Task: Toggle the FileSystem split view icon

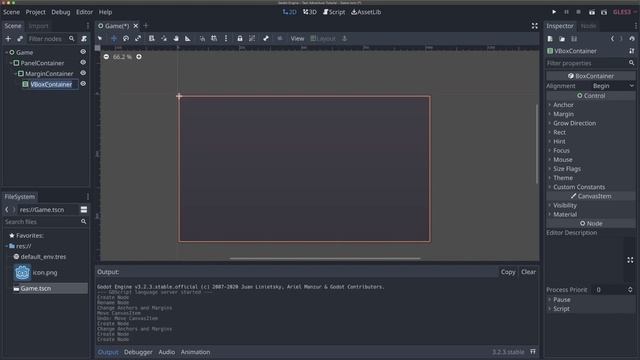Action: coord(84,209)
